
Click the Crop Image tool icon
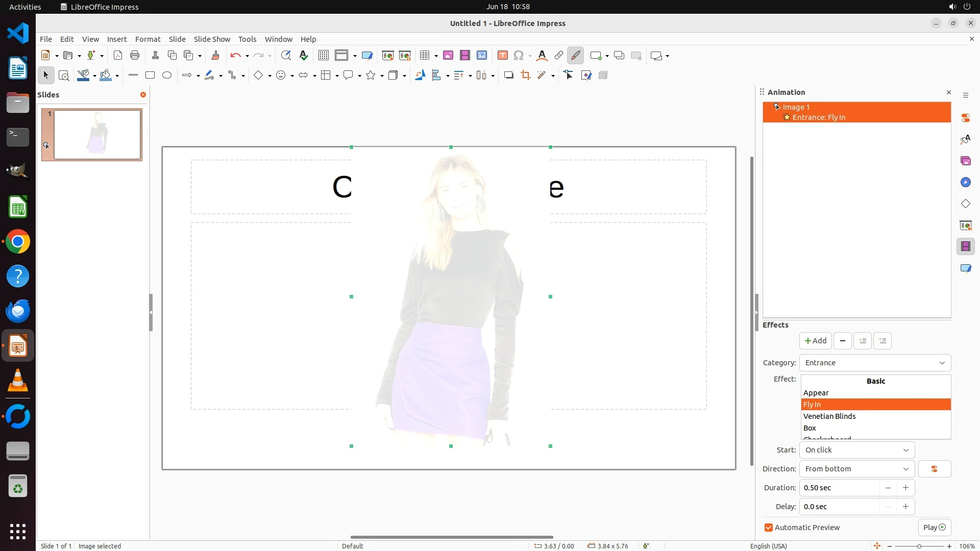tap(526, 76)
